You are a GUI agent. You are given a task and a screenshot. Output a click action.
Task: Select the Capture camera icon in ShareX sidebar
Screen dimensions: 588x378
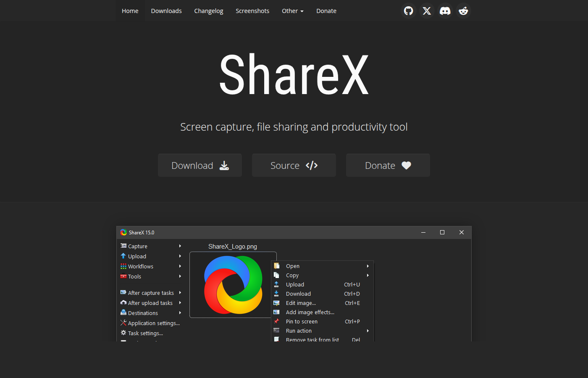click(x=123, y=246)
